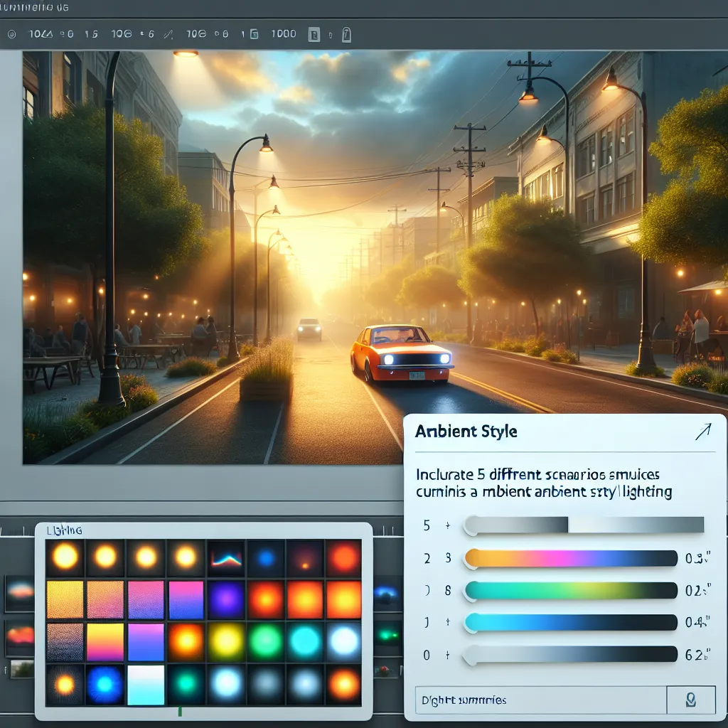
Task: Click the pin icon beside the bottom input field
Action: tap(690, 700)
